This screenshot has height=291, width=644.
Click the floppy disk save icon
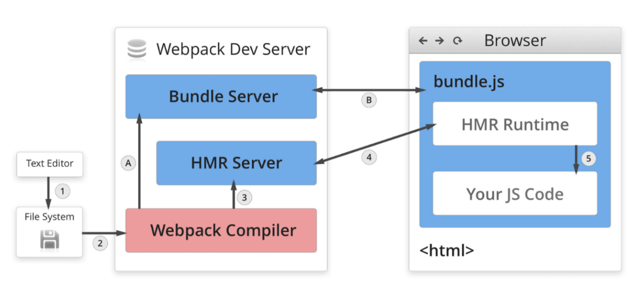click(50, 240)
